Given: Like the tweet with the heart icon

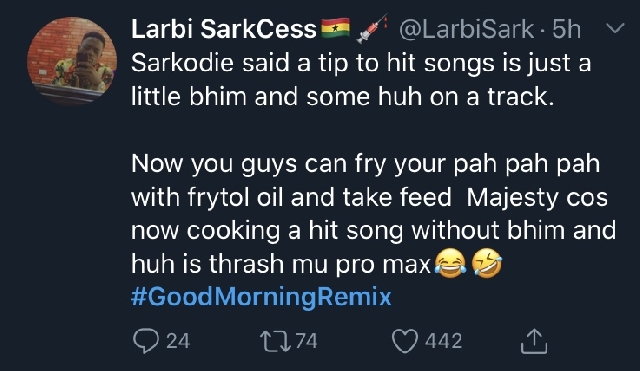Looking at the screenshot, I should click(405, 340).
